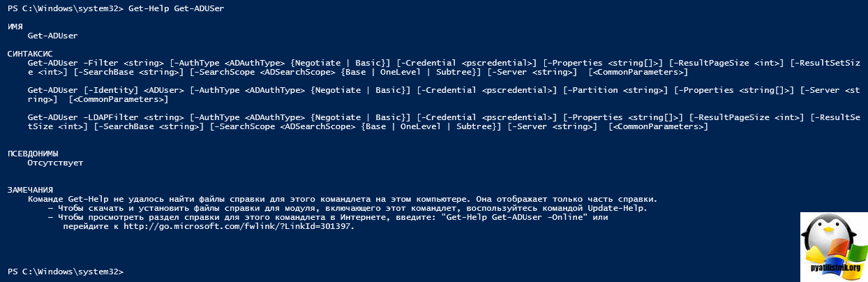The image size is (868, 282).
Task: Click the empty PowerShell prompt line
Action: coord(66,271)
